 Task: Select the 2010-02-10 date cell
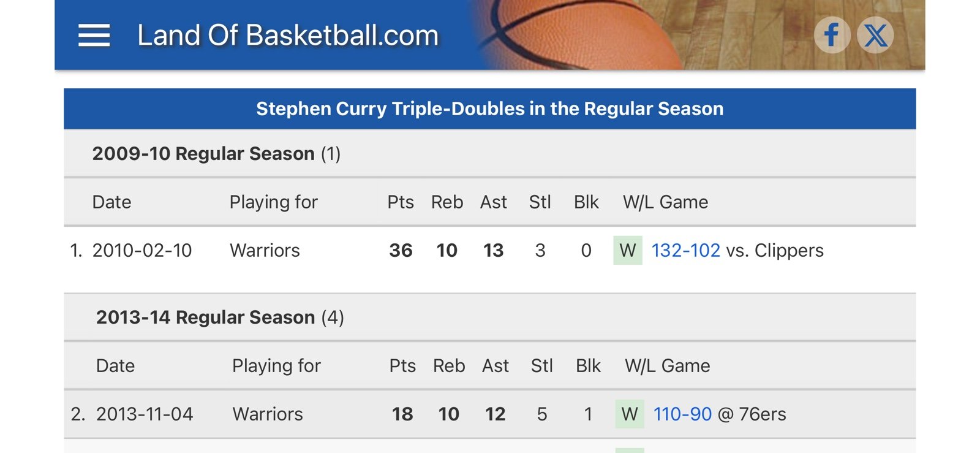pos(142,250)
